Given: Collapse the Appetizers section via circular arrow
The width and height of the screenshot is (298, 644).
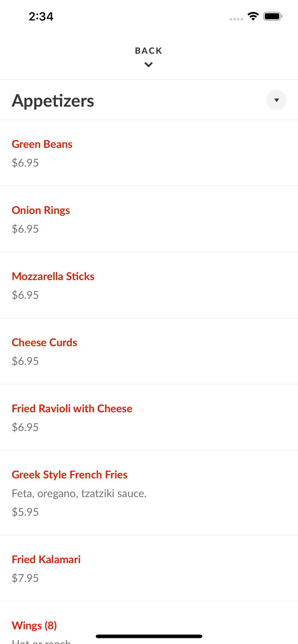Looking at the screenshot, I should [x=276, y=100].
